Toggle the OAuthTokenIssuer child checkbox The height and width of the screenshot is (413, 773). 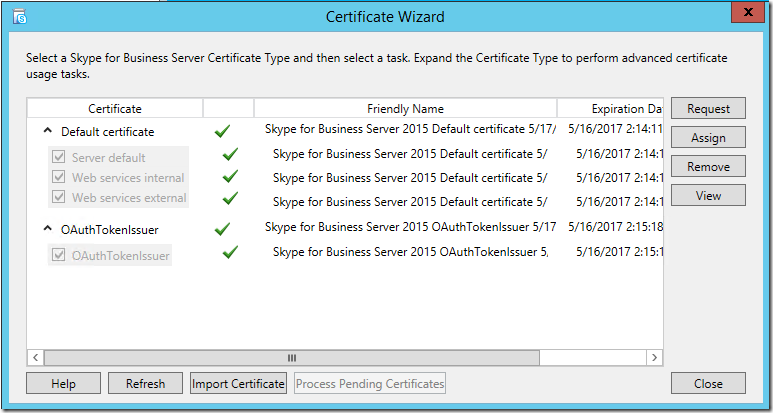[59, 255]
